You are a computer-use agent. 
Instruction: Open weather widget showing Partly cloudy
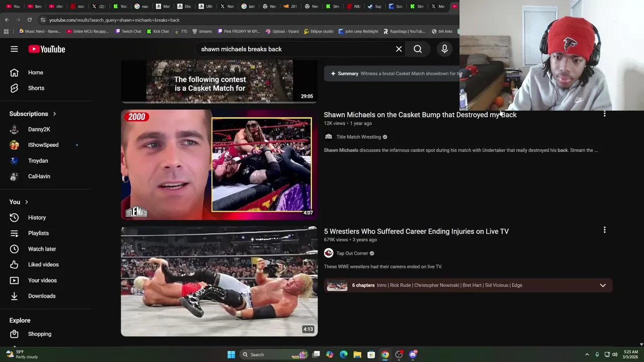tap(22, 354)
